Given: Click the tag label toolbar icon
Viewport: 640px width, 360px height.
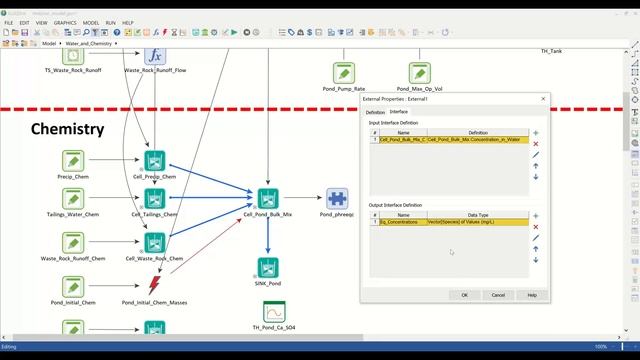Looking at the screenshot, I should tap(291, 32).
